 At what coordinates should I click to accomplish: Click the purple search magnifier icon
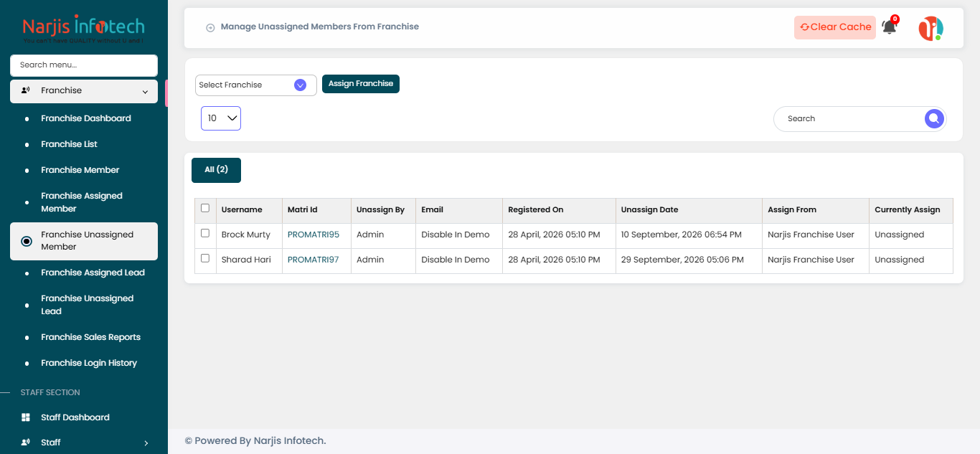933,119
